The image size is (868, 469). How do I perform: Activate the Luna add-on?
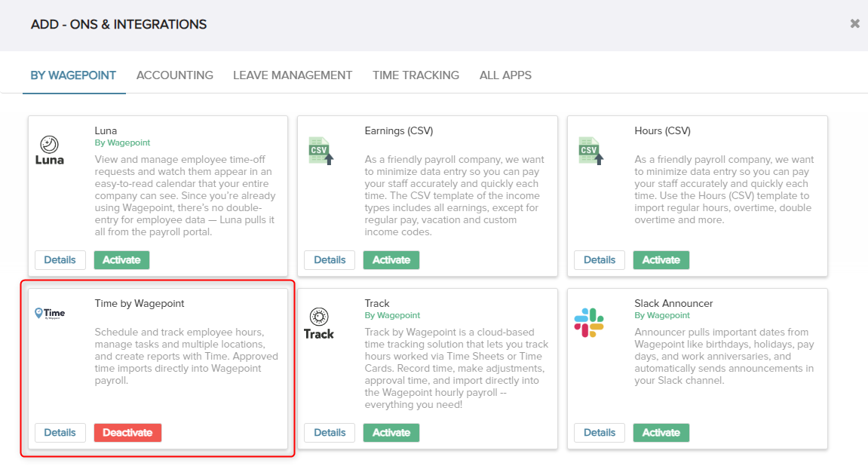(x=121, y=259)
